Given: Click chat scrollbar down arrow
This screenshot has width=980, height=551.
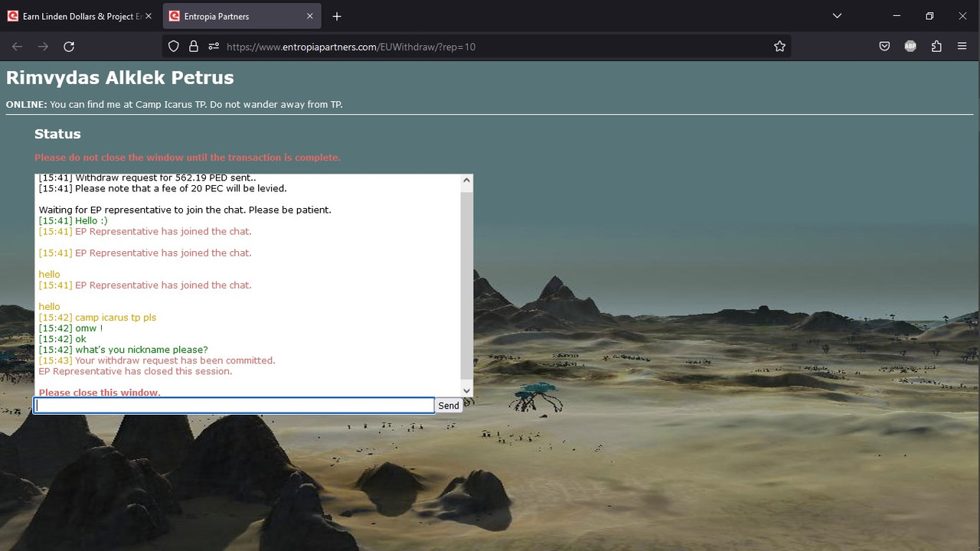Looking at the screenshot, I should coord(466,390).
